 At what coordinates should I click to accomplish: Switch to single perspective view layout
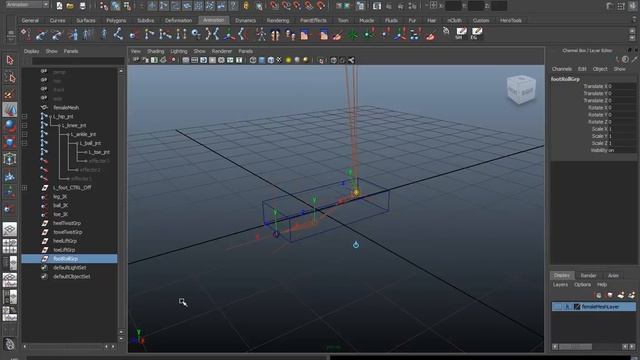(x=10, y=229)
